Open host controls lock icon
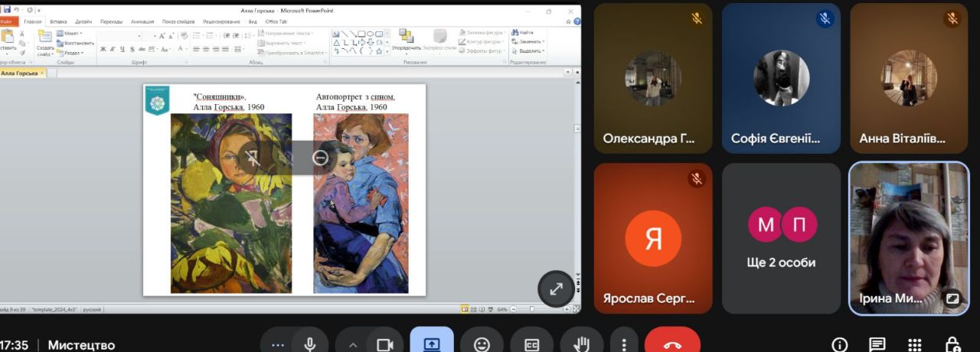The height and width of the screenshot is (352, 980). coord(952,344)
